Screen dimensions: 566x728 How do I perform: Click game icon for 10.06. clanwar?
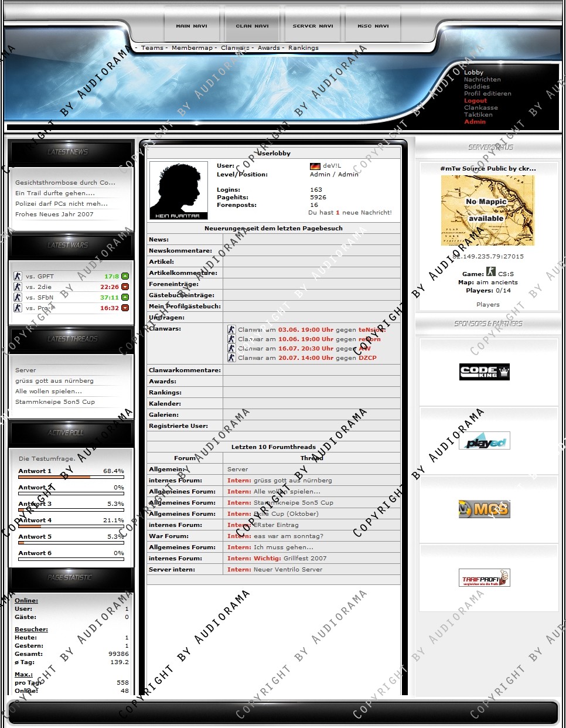coord(231,339)
